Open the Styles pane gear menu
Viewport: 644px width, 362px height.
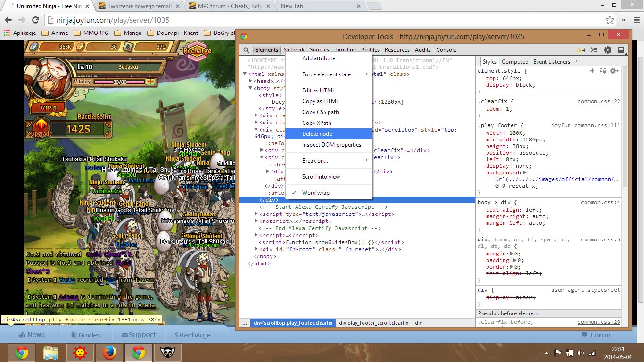click(x=613, y=71)
